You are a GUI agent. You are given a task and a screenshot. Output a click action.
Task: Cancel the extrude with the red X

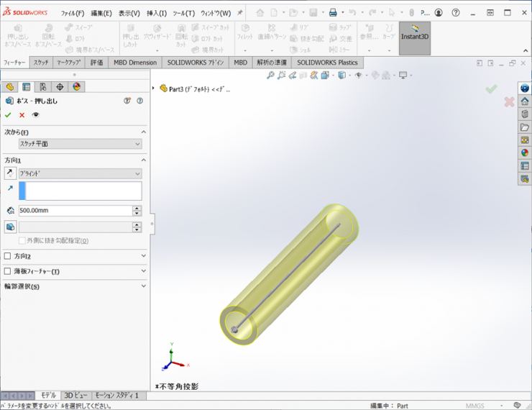[22, 115]
